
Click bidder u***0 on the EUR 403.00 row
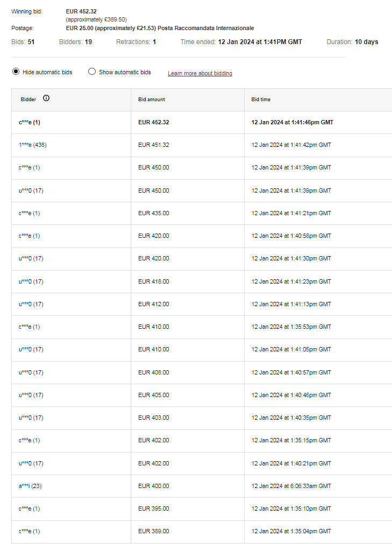[31, 418]
